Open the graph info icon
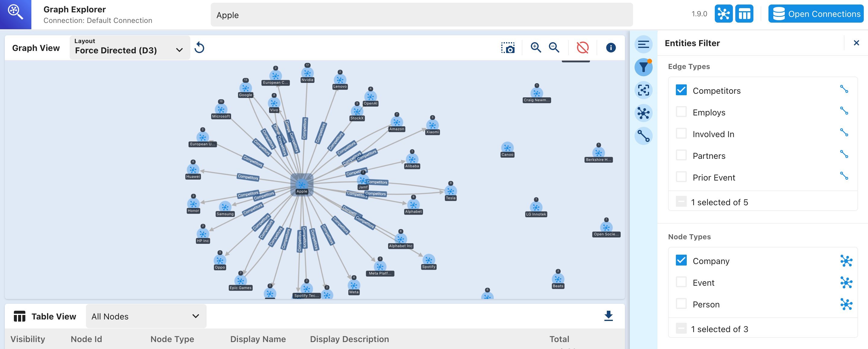868x349 pixels. click(610, 48)
